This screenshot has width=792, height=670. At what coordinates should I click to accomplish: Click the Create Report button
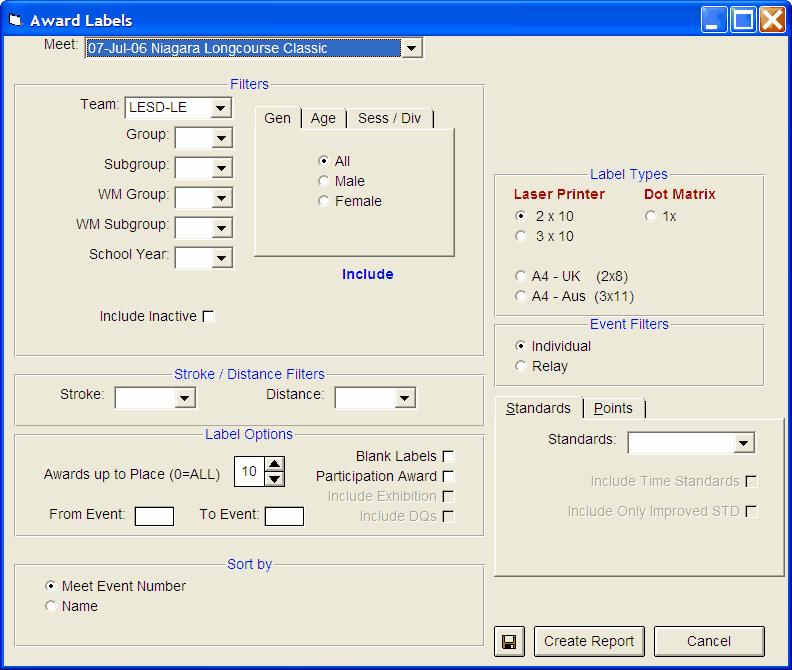tap(589, 641)
